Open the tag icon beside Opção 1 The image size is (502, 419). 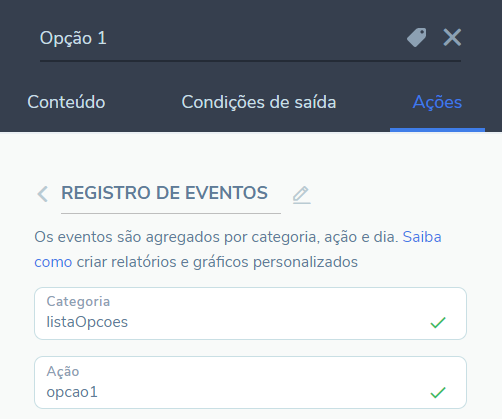point(417,37)
